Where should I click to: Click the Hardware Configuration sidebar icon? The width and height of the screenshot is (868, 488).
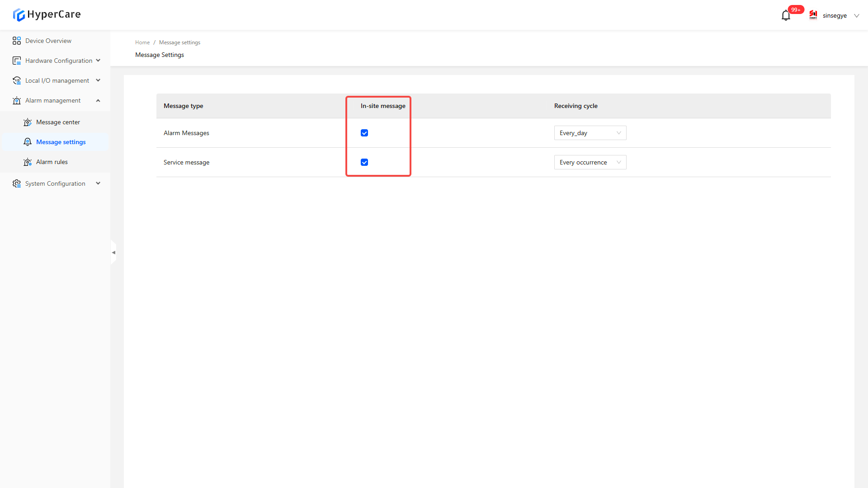click(17, 61)
